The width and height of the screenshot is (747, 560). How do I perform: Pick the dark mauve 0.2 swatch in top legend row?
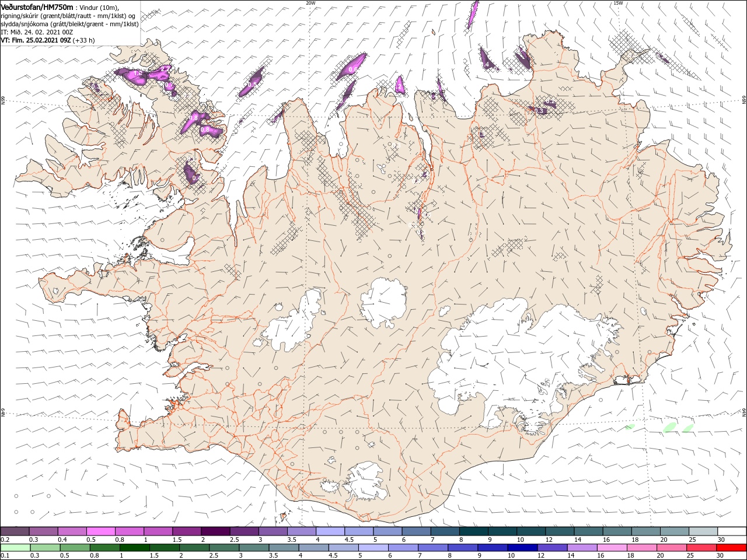[15, 531]
